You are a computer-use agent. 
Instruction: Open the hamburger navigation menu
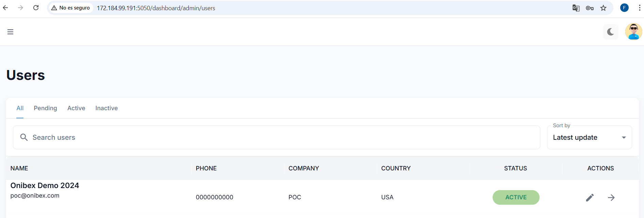tap(10, 32)
